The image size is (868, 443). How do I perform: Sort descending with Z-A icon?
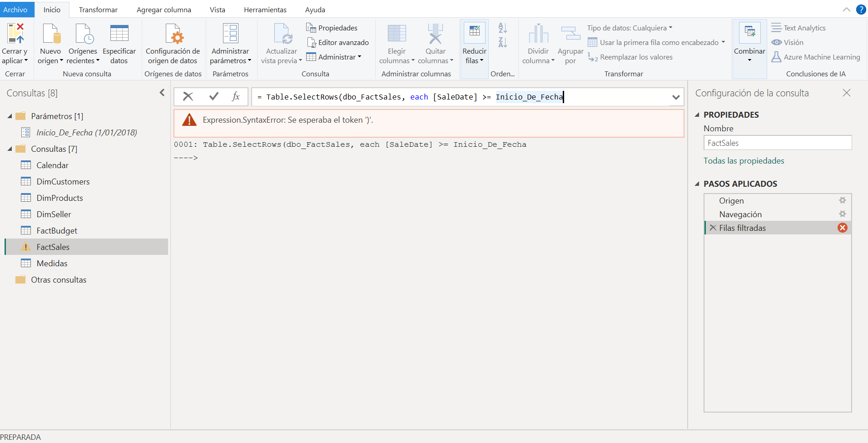pyautogui.click(x=502, y=42)
